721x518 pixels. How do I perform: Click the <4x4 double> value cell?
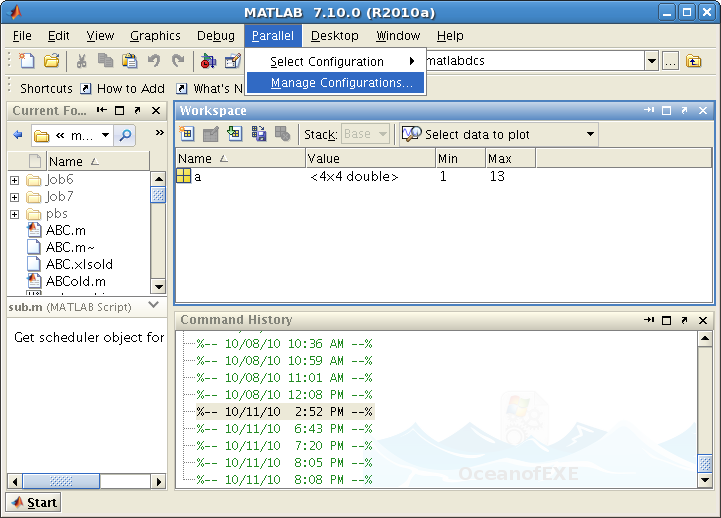click(354, 176)
